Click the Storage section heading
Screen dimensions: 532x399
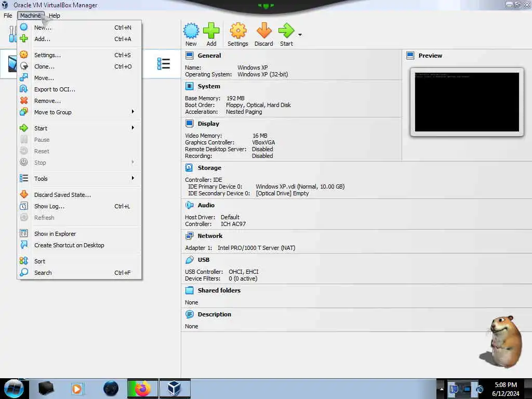click(209, 168)
